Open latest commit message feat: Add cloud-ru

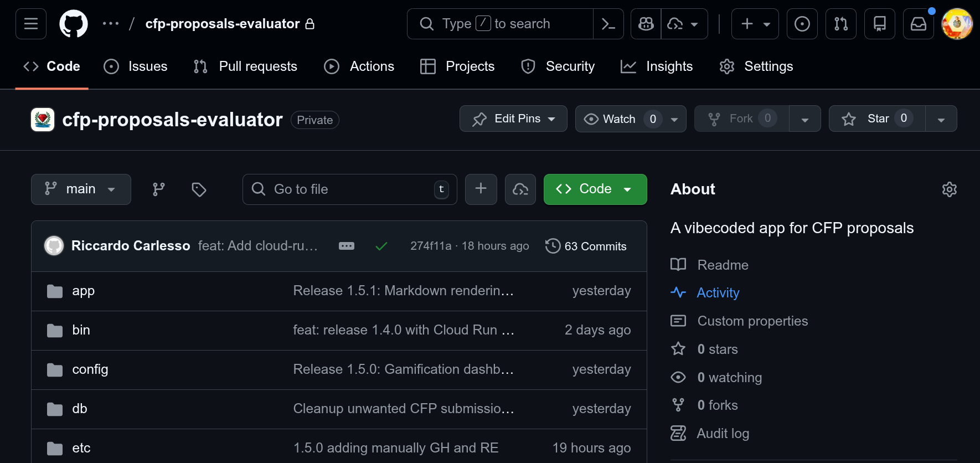[258, 246]
